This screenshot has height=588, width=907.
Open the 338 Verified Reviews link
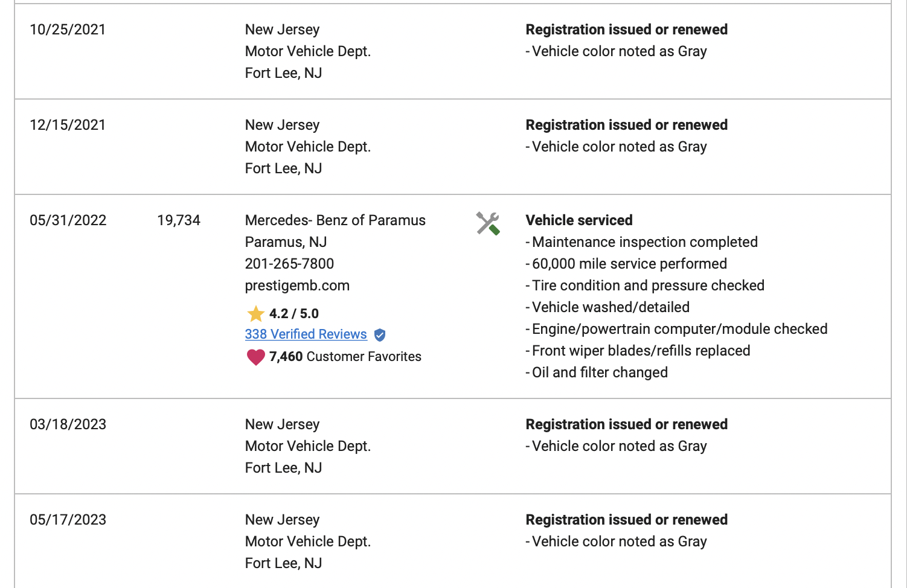pyautogui.click(x=306, y=334)
